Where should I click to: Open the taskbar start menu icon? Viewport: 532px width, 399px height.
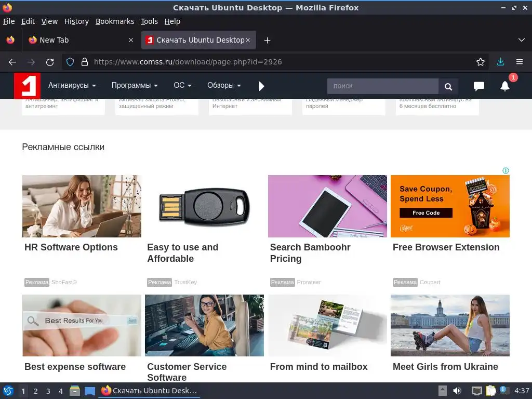click(8, 391)
